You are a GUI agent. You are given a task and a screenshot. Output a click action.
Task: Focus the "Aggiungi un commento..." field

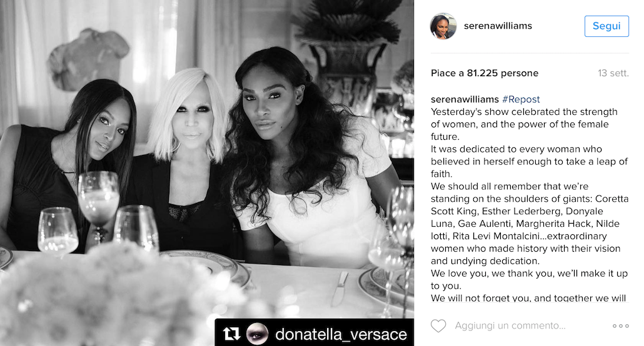510,325
